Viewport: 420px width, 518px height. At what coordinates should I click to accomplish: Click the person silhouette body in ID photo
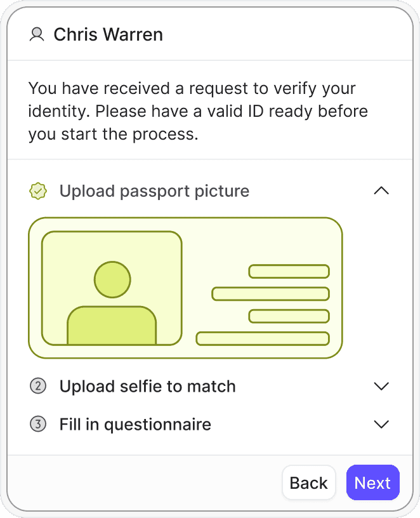[112, 326]
